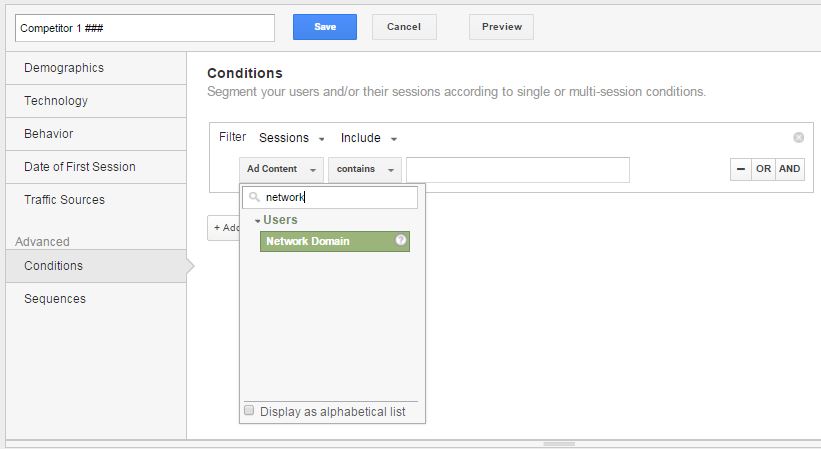Add an OR condition
The width and height of the screenshot is (821, 449).
763,169
